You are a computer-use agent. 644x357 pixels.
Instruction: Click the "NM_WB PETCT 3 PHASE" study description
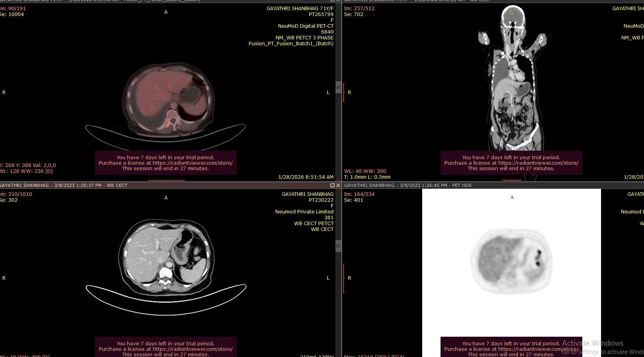point(305,37)
